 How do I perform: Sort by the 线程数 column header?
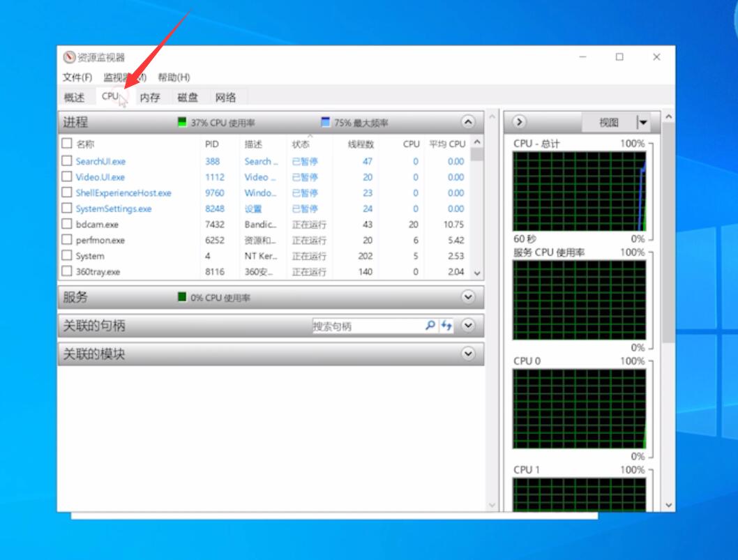pyautogui.click(x=361, y=144)
